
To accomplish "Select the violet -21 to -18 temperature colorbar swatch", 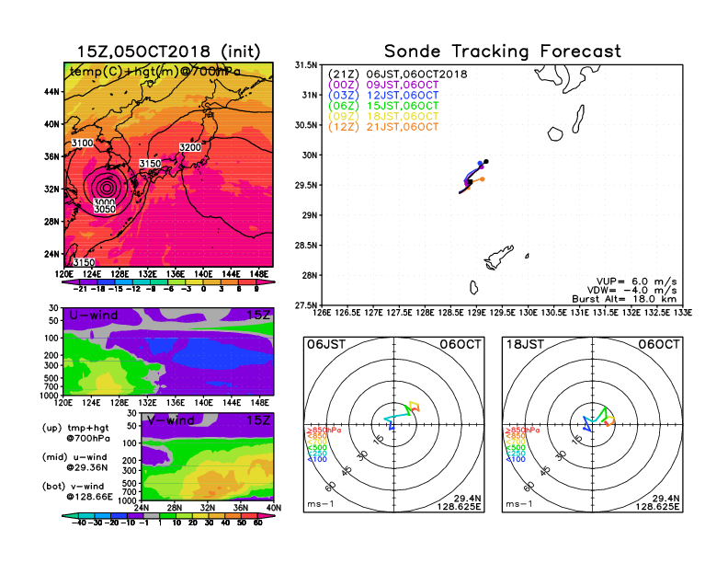I will (x=88, y=282).
